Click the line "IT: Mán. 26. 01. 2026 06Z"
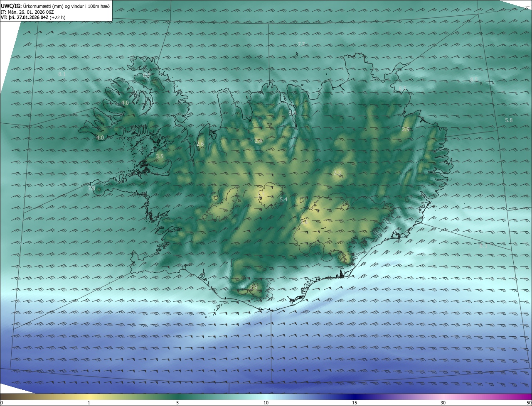The width and height of the screenshot is (532, 406). tap(27, 12)
